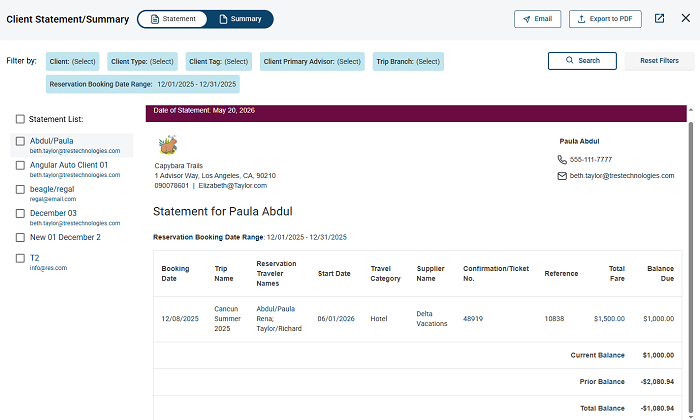Viewport: 700px width, 420px height.
Task: Click envelope icon beside Paula Abdul's email
Action: click(x=562, y=176)
